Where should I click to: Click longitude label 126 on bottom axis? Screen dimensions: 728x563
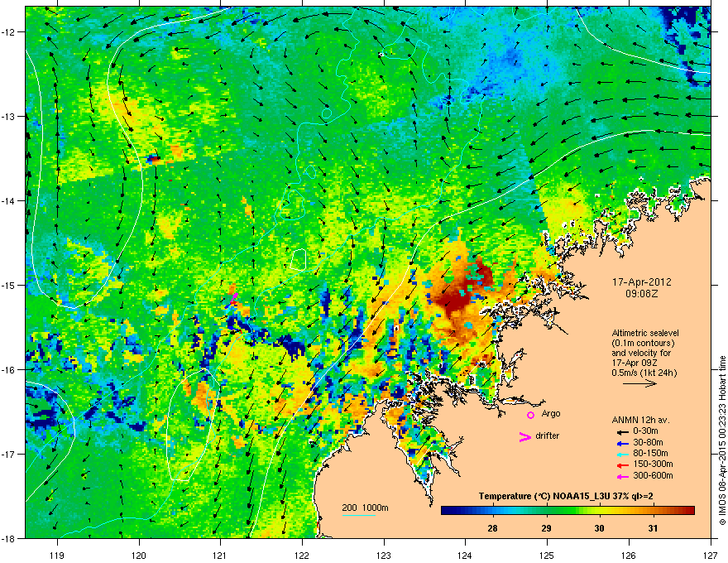(x=629, y=556)
